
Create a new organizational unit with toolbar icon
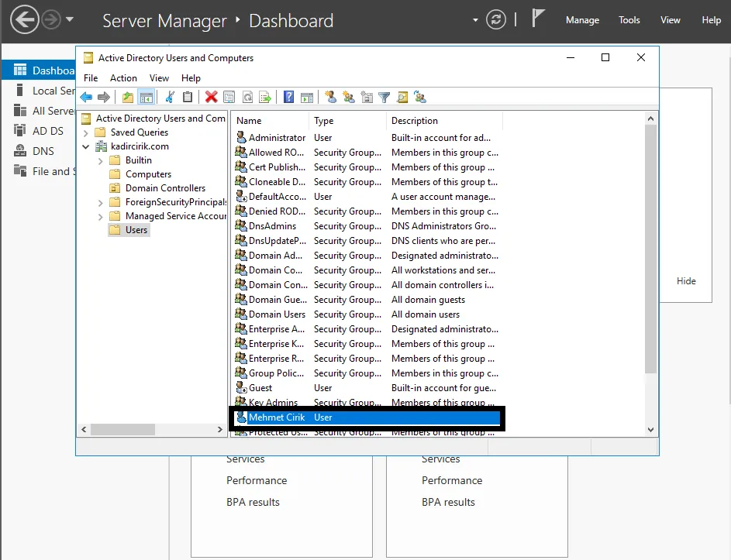[x=367, y=97]
